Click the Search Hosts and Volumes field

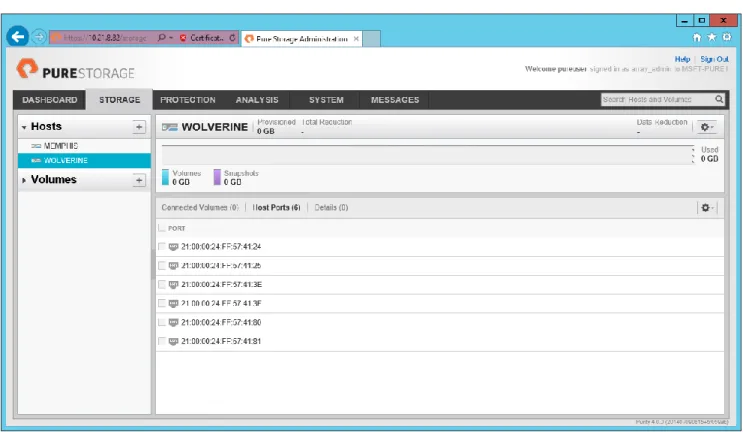pos(658,99)
